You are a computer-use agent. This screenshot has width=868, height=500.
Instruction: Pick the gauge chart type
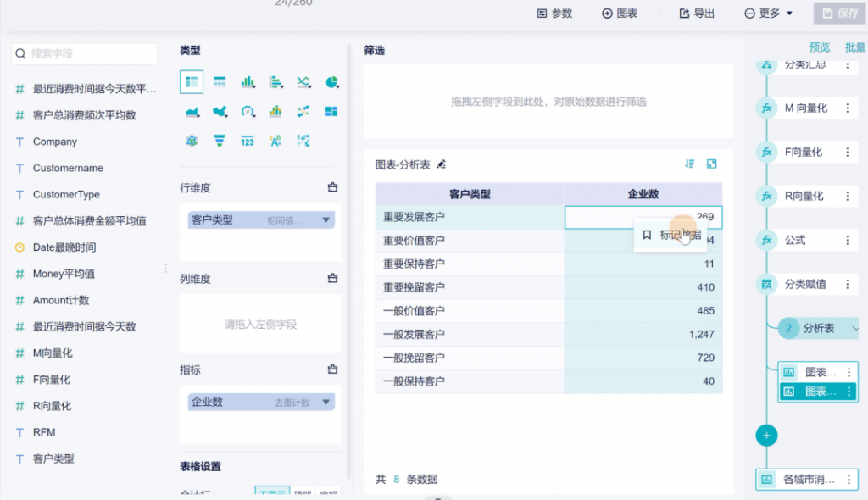(x=248, y=112)
